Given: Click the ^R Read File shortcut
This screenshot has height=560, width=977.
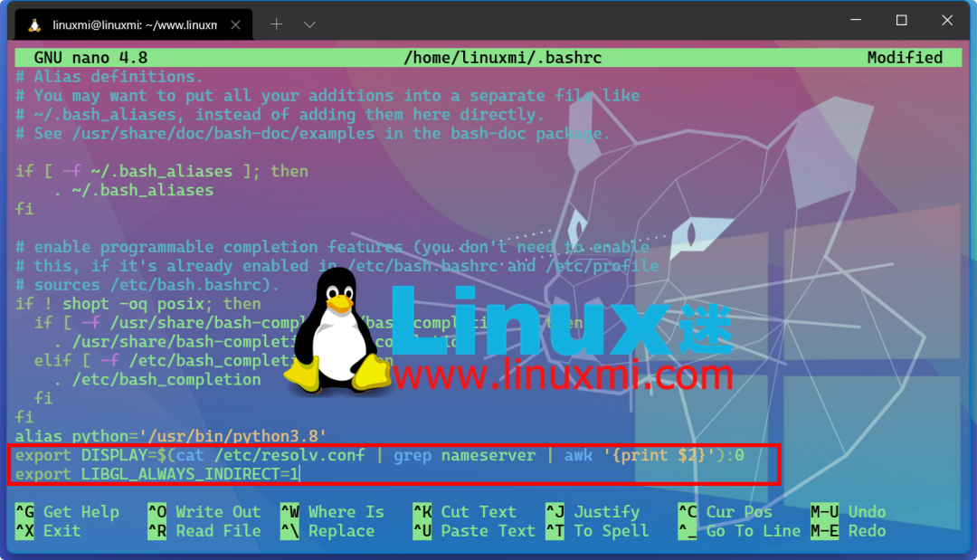Looking at the screenshot, I should (204, 531).
